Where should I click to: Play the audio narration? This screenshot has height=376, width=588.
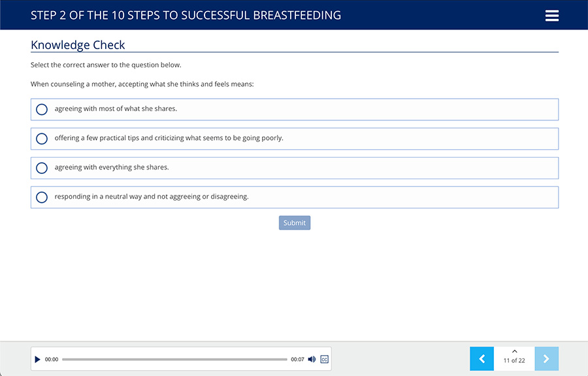(x=37, y=359)
